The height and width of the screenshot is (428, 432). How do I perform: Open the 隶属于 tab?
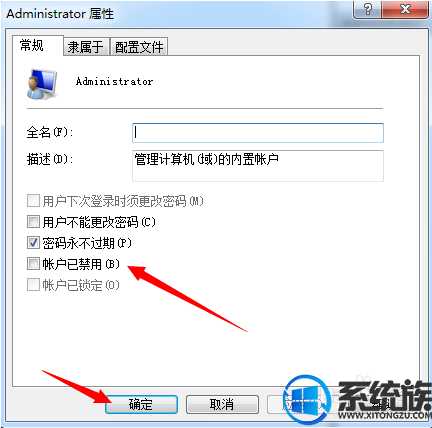[x=86, y=47]
